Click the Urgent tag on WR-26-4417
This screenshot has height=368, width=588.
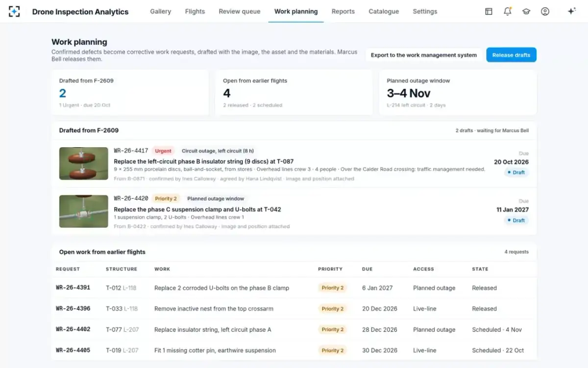[x=164, y=151]
